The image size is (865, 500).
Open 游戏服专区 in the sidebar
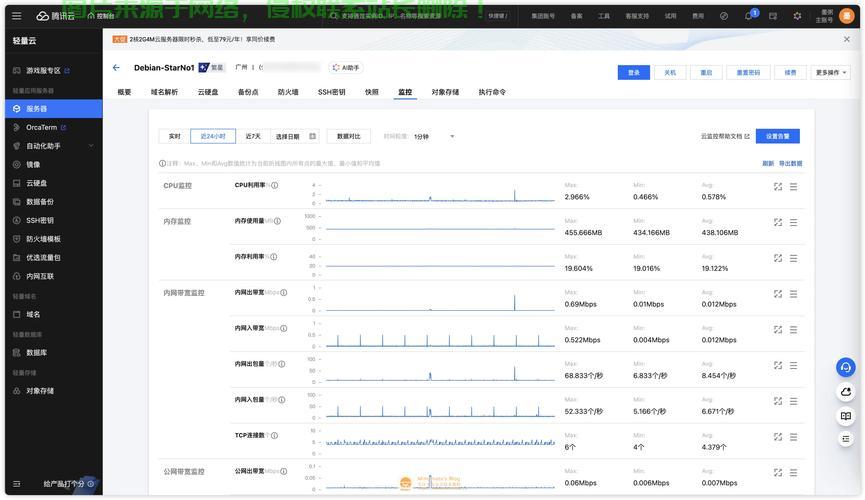(54, 71)
